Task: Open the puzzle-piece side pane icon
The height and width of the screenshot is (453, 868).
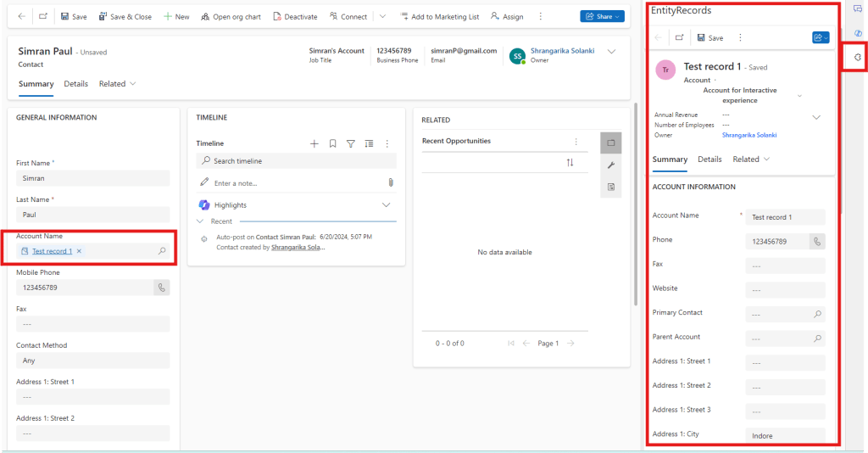Action: 857,57
